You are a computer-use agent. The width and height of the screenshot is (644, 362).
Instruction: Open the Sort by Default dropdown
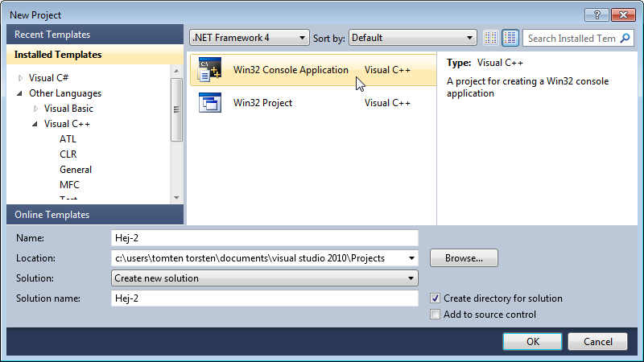pyautogui.click(x=413, y=38)
